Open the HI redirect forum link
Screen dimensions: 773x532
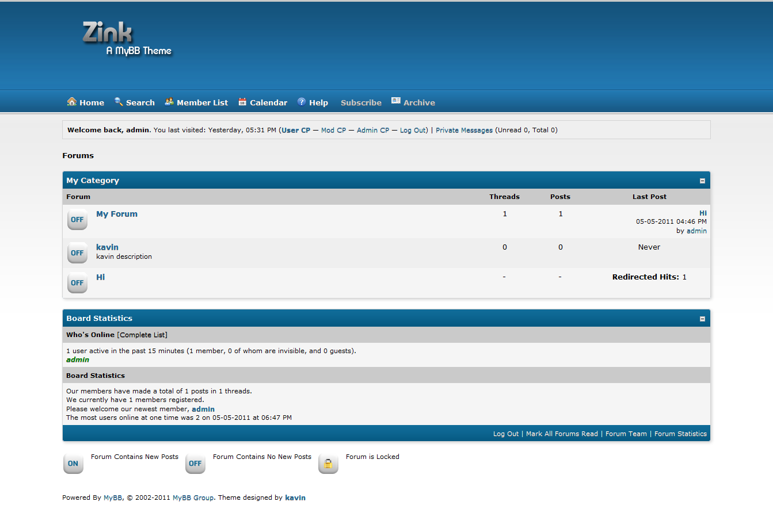pyautogui.click(x=101, y=277)
